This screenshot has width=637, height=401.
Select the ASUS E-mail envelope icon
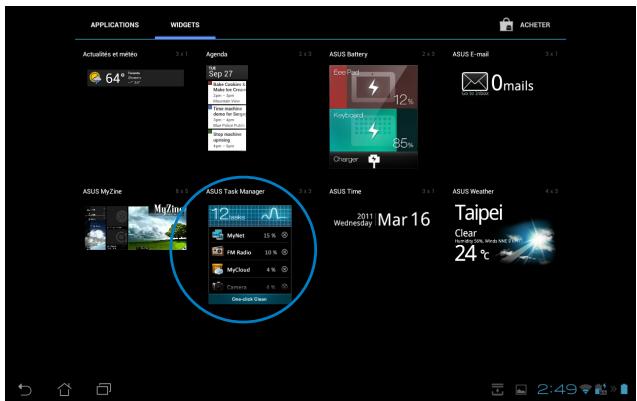click(474, 82)
